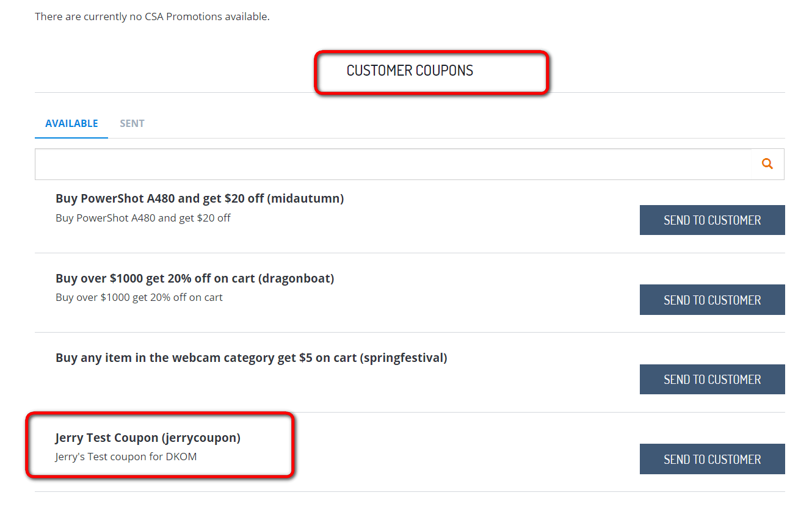Click the Jerry Test Coupon title
The width and height of the screenshot is (812, 531).
(148, 438)
